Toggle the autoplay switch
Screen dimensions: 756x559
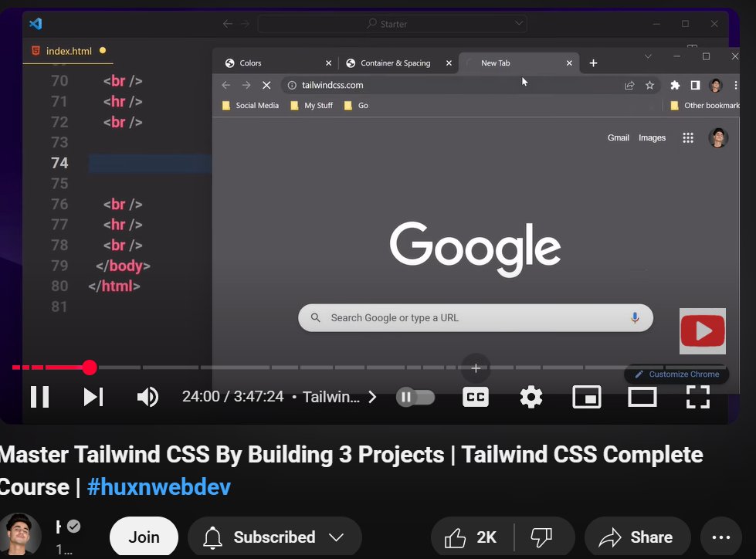click(x=415, y=397)
